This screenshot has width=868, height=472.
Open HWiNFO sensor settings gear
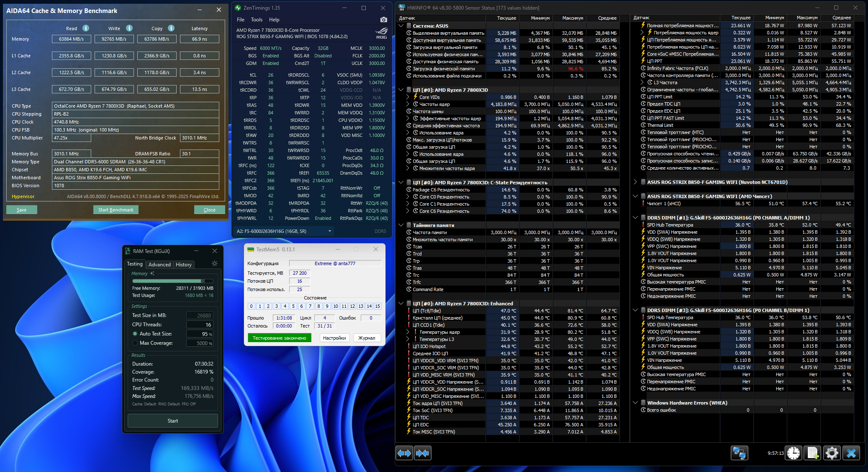pyautogui.click(x=832, y=453)
